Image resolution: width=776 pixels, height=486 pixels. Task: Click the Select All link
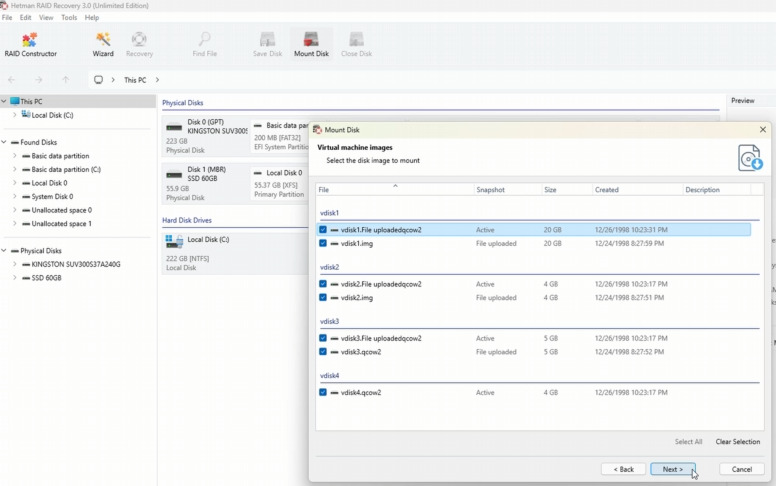pyautogui.click(x=688, y=441)
